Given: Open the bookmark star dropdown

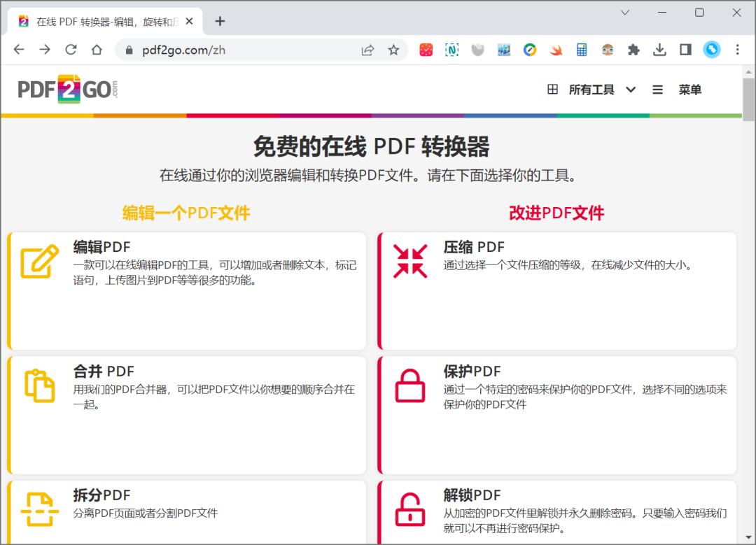Looking at the screenshot, I should coord(393,50).
